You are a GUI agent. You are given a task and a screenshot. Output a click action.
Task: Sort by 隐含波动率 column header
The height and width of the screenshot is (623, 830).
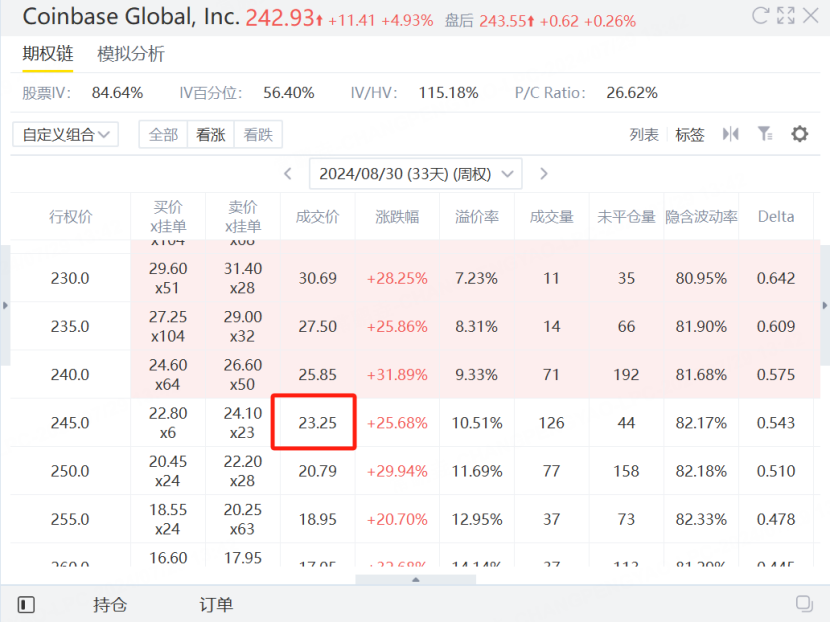coord(701,216)
